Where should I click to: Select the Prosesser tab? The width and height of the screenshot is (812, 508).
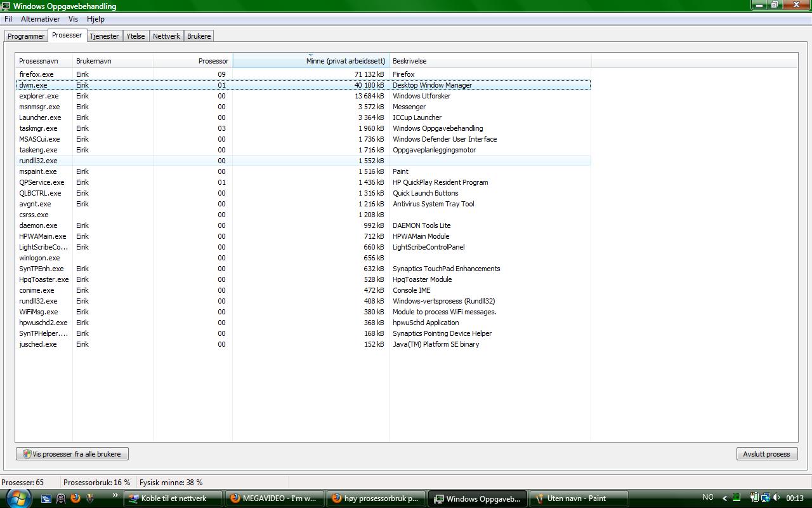[x=67, y=35]
